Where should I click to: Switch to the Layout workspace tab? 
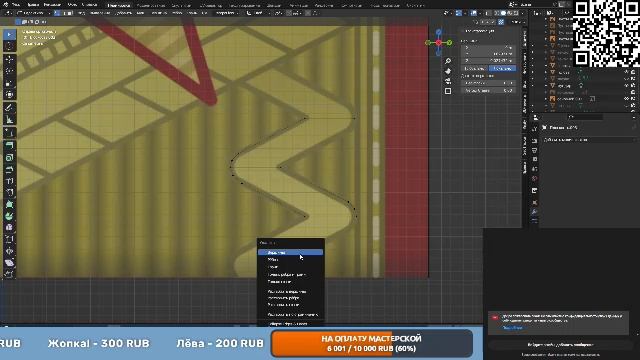(118, 5)
